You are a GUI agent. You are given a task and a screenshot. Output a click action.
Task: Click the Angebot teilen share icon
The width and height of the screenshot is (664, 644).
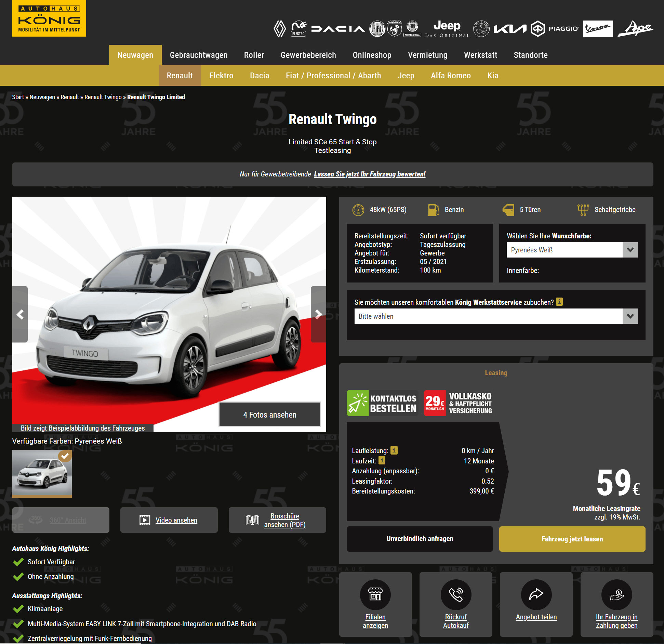(x=536, y=594)
